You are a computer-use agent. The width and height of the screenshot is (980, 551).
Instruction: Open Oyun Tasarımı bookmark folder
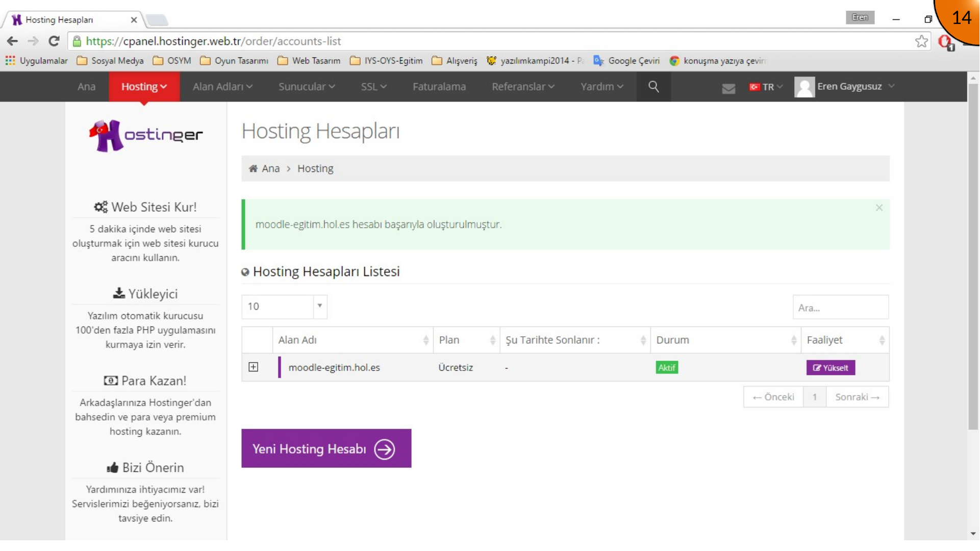pos(234,61)
